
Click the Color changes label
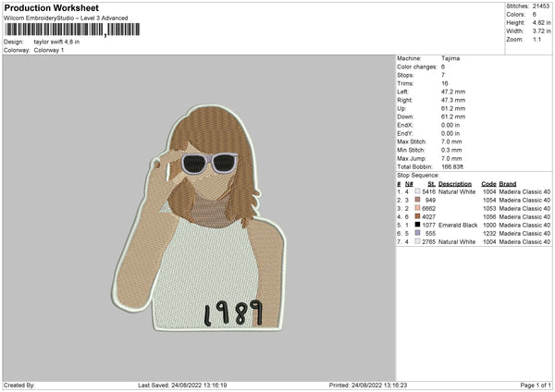(x=417, y=67)
